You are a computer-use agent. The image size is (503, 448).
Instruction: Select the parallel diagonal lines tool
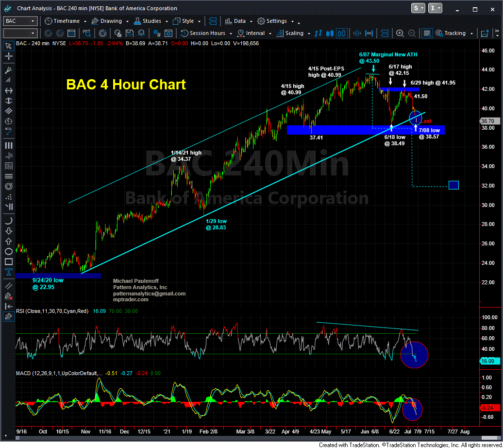click(x=9, y=111)
